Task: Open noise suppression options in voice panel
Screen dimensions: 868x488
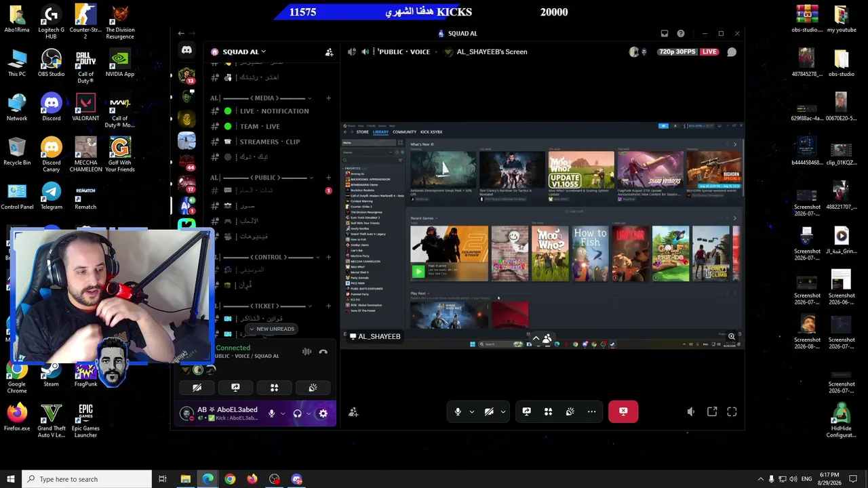Action: point(307,352)
